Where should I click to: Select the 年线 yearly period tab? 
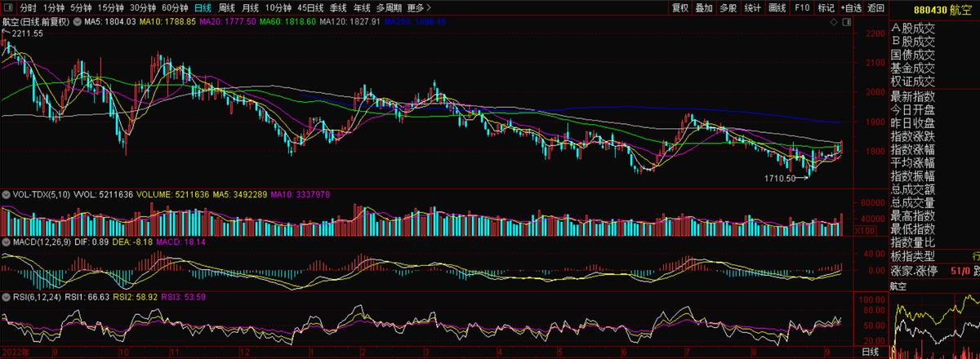[x=362, y=7]
